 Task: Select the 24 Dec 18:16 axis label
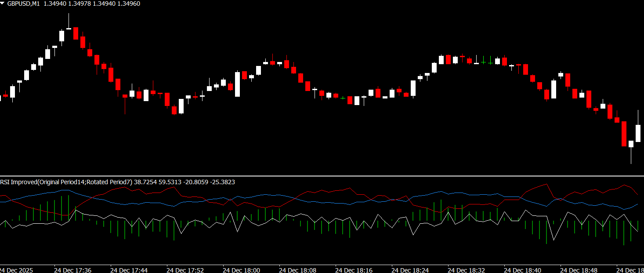354,270
